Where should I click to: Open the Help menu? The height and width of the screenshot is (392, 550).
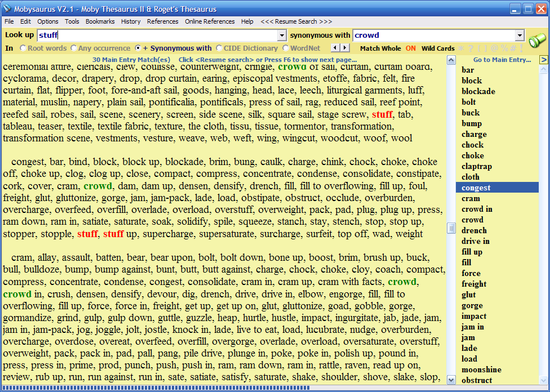point(247,21)
